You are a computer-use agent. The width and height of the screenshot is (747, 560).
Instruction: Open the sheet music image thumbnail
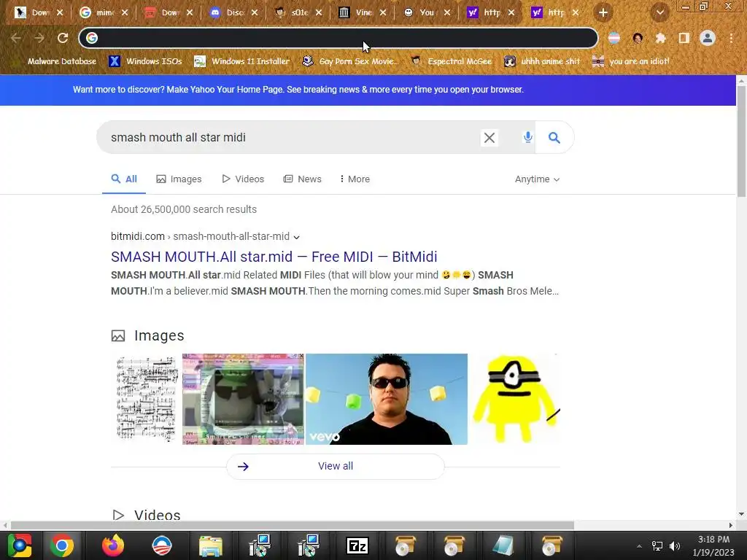pyautogui.click(x=147, y=399)
